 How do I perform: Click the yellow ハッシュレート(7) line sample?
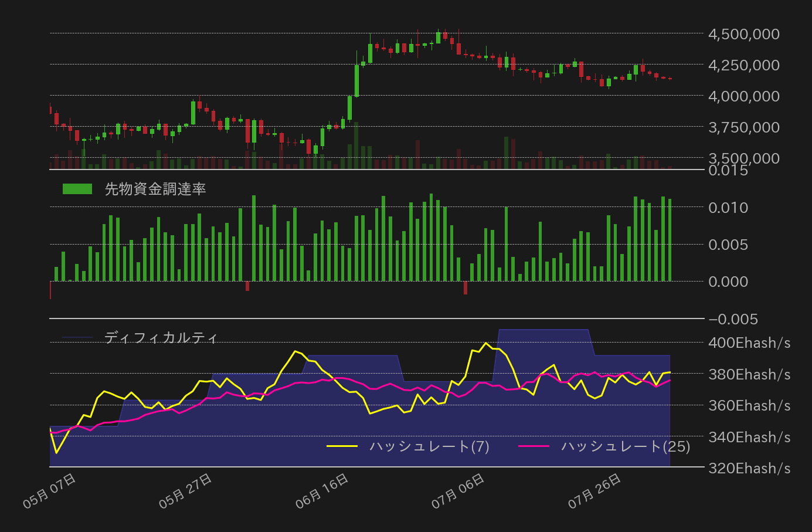(x=342, y=446)
